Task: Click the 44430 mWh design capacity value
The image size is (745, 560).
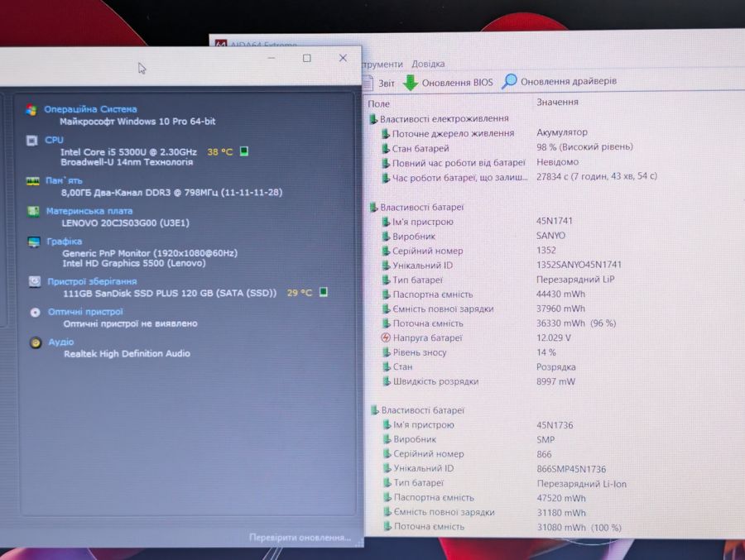Action: point(560,294)
